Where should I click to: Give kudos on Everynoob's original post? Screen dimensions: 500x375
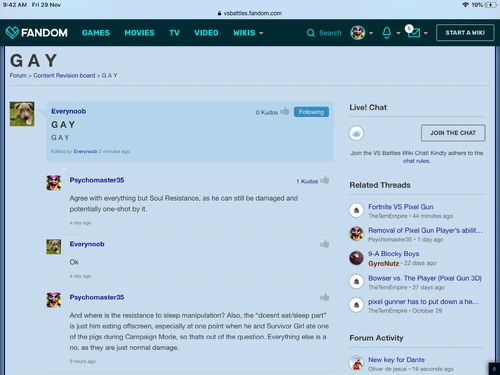[285, 111]
